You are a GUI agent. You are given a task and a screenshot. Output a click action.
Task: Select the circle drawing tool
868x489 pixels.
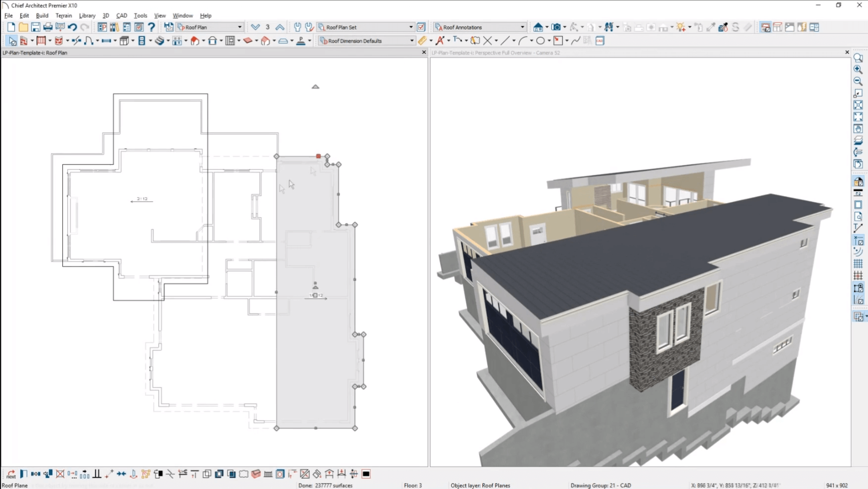pos(541,41)
